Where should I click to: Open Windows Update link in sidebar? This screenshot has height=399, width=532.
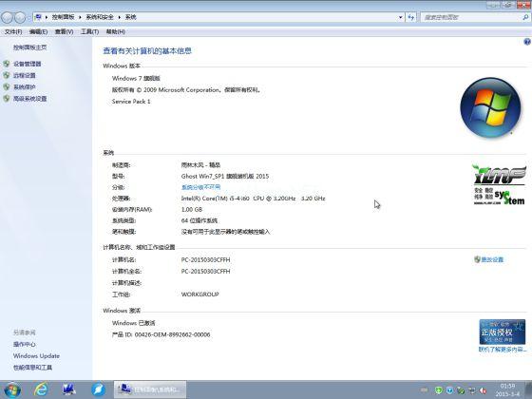pos(36,355)
